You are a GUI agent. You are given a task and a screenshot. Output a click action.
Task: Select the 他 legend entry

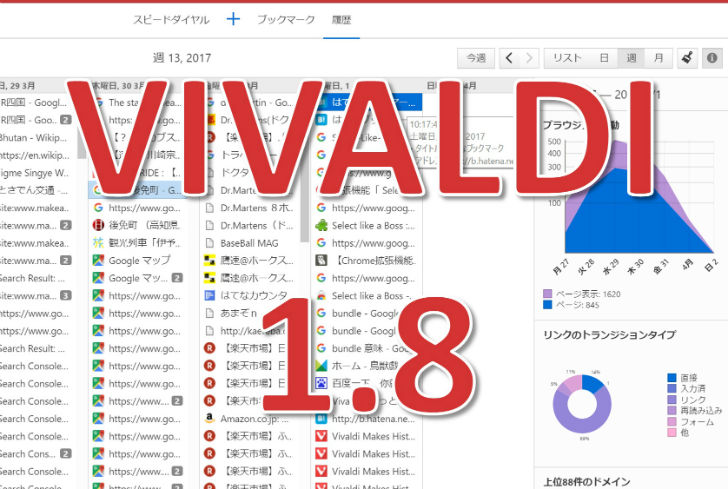coord(678,433)
